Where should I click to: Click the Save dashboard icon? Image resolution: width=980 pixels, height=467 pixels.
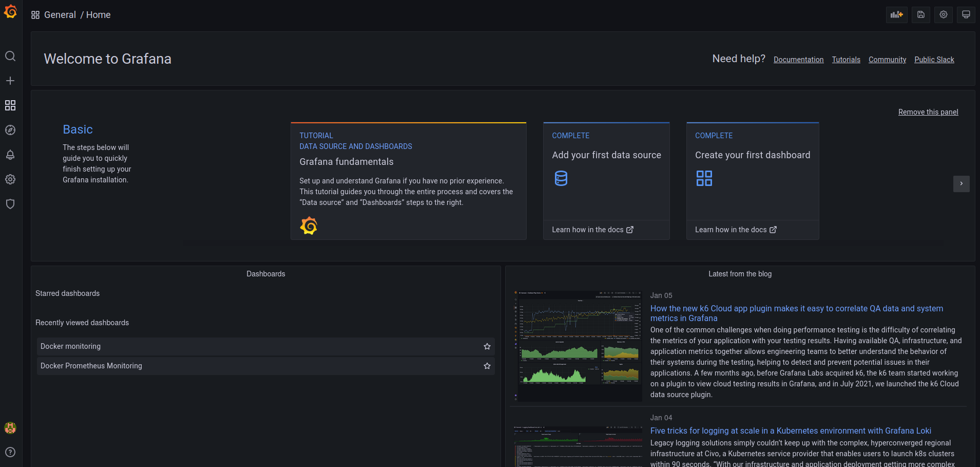(921, 14)
